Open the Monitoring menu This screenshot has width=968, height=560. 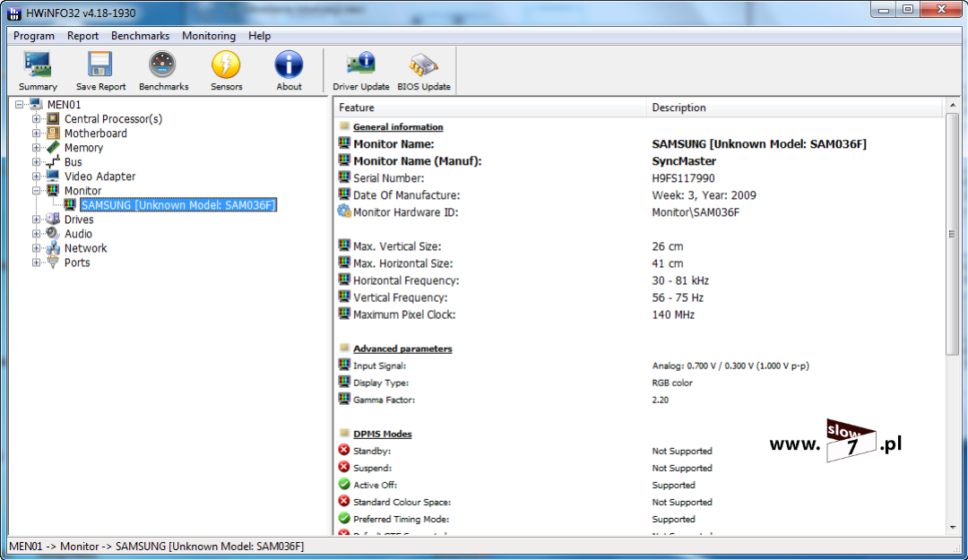click(x=209, y=36)
